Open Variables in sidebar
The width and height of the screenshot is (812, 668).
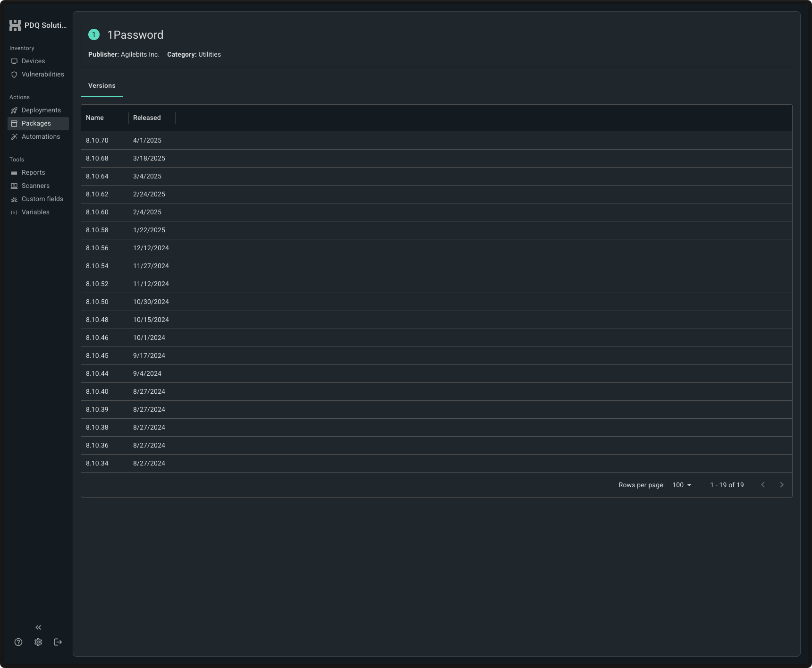coord(38,212)
